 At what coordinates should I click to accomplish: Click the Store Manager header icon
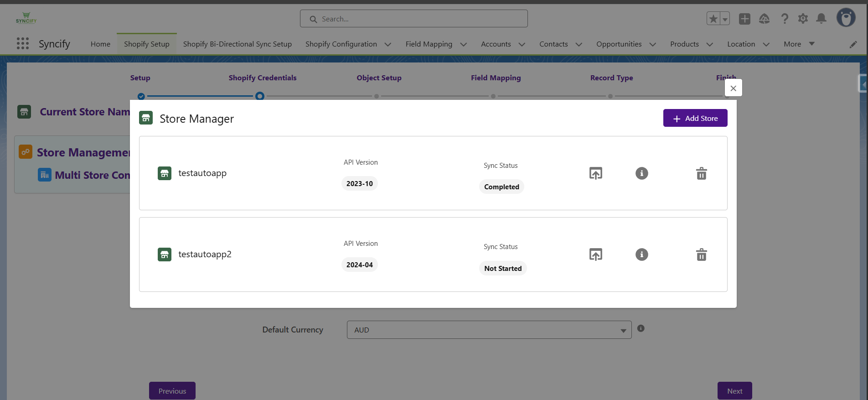pyautogui.click(x=146, y=118)
